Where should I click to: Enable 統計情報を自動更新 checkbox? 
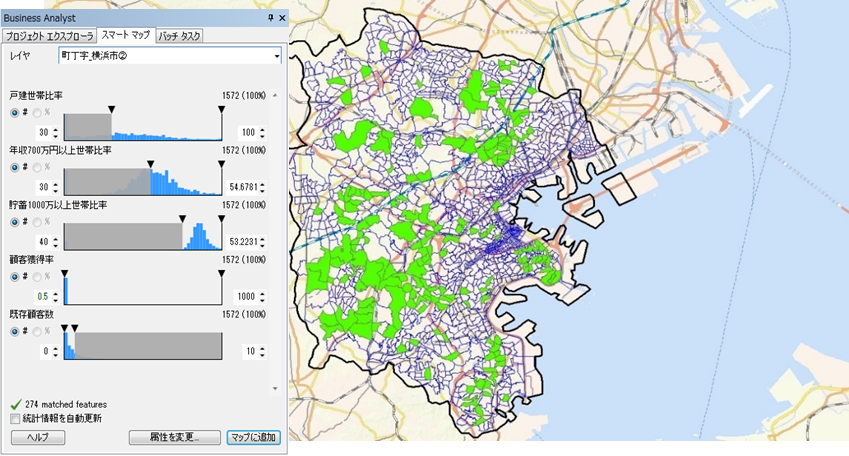pos(15,418)
